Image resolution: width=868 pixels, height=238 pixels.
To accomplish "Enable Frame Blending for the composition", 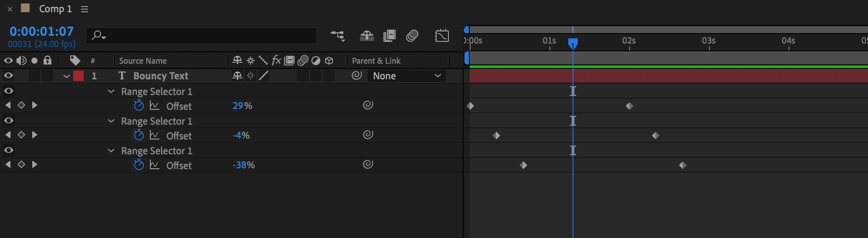I will (x=389, y=36).
